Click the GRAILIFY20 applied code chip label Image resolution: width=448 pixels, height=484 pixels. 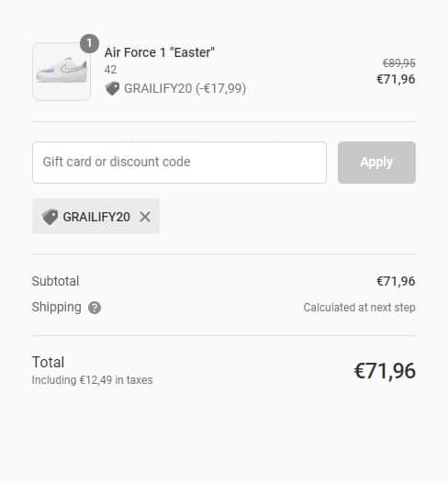coord(96,217)
